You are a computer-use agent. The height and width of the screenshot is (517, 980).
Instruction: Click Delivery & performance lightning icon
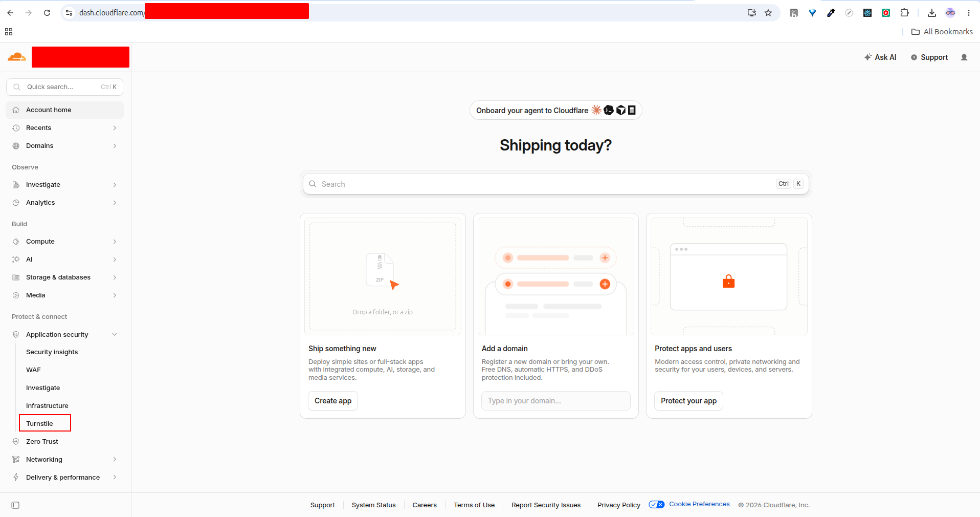16,478
